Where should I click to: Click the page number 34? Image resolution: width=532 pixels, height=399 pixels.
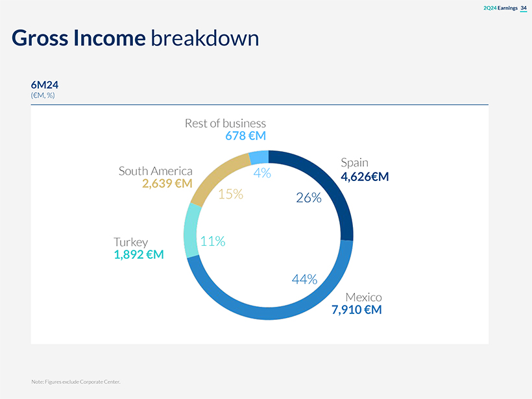click(x=523, y=8)
